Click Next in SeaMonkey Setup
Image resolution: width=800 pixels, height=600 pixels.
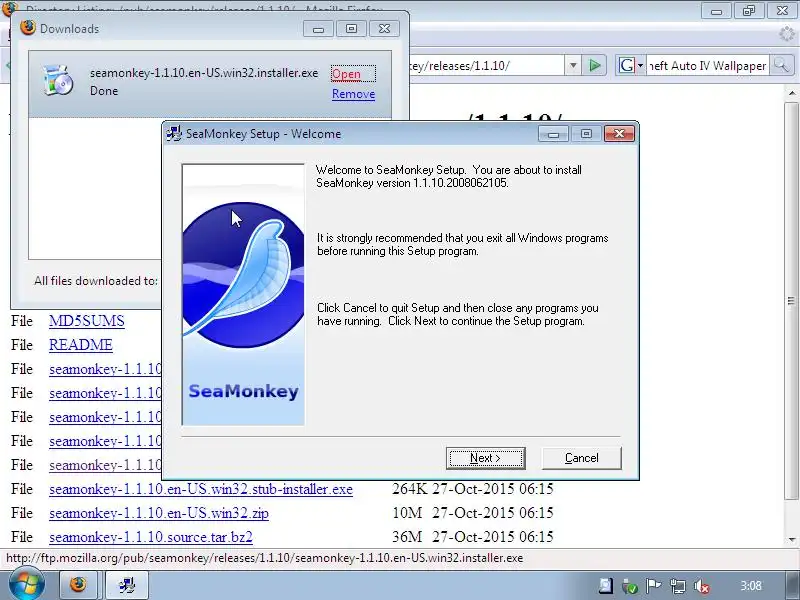pyautogui.click(x=485, y=458)
